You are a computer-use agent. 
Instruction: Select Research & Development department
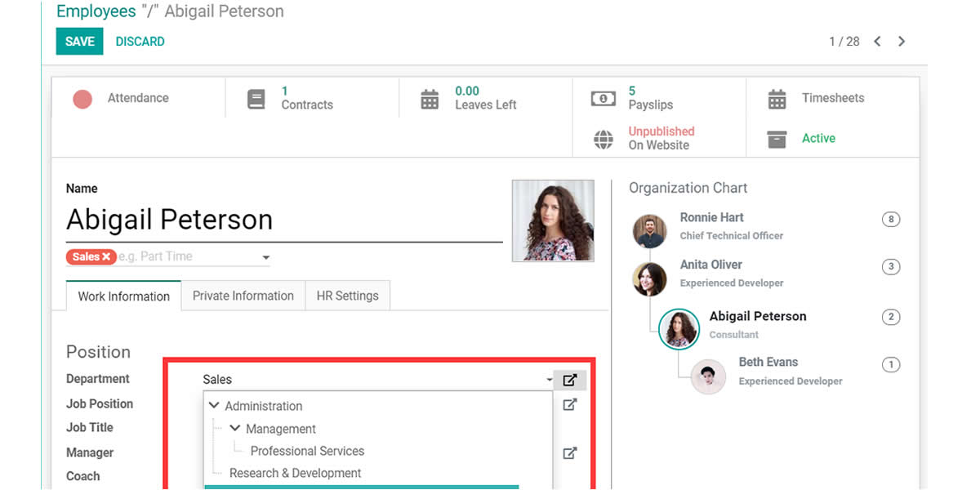click(x=295, y=473)
